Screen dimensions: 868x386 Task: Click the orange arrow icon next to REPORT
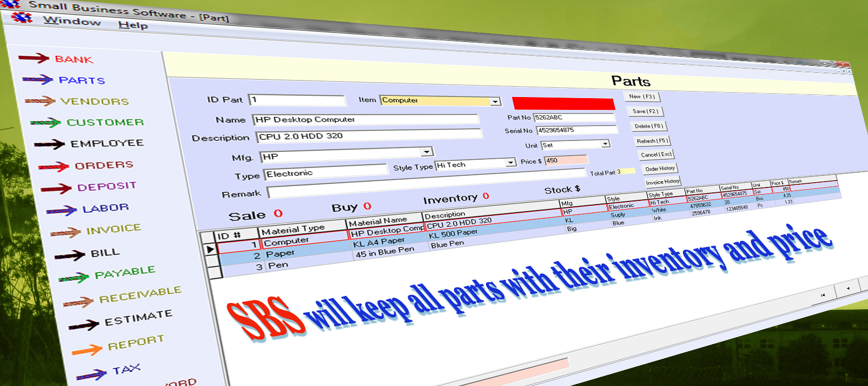coord(87,351)
